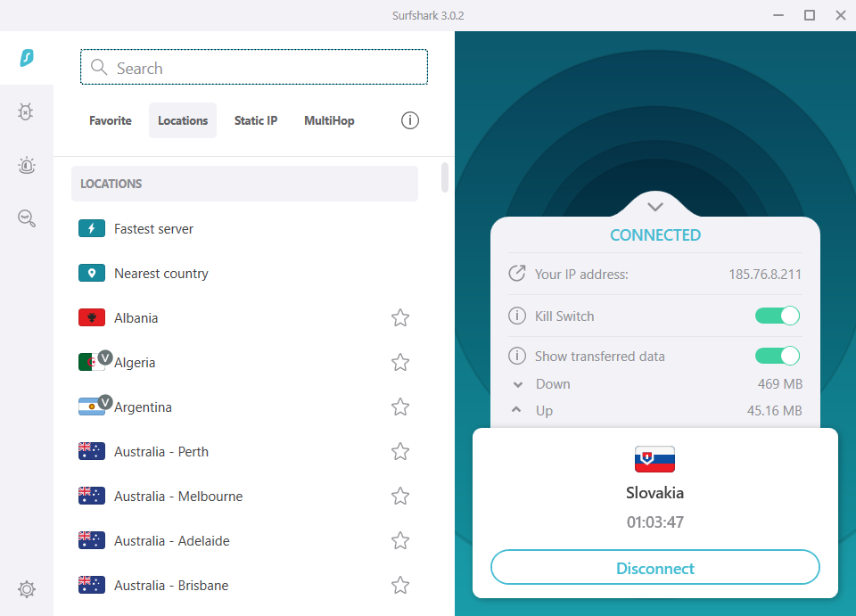Click the Down chevron next to download stats

point(517,384)
